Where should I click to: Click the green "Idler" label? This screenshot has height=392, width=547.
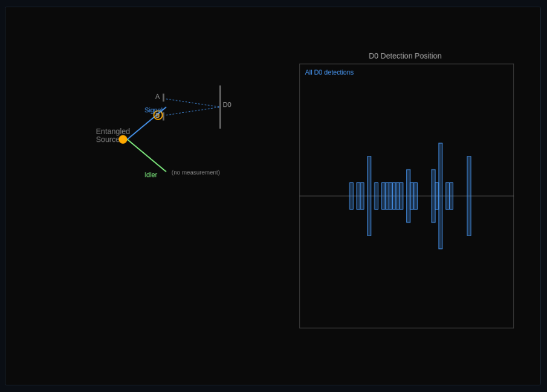[x=151, y=175]
